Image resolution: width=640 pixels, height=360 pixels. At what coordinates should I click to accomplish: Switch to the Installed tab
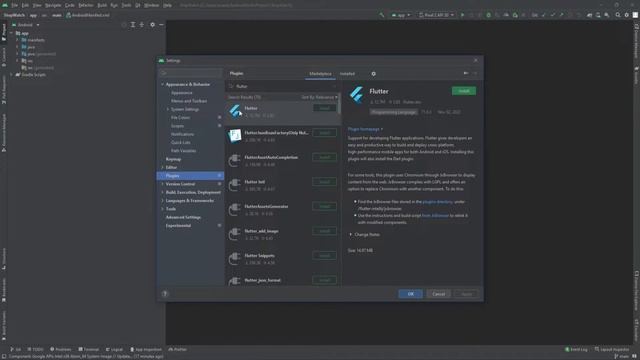[347, 74]
